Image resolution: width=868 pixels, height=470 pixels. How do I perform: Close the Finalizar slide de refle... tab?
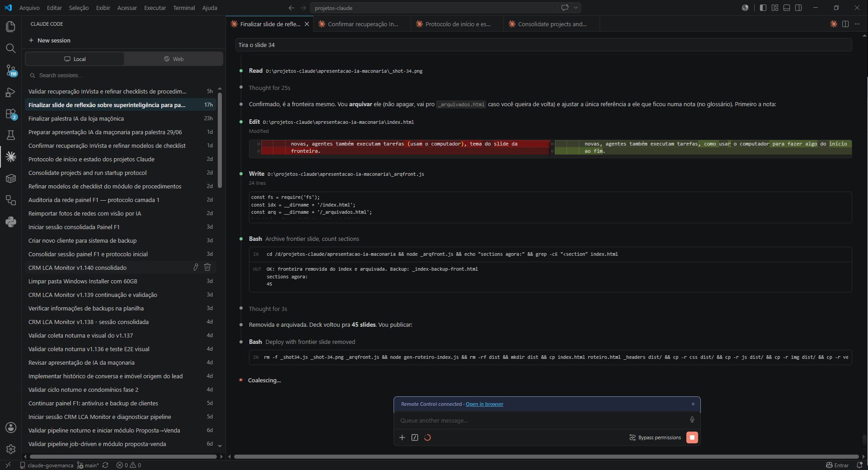pyautogui.click(x=307, y=24)
